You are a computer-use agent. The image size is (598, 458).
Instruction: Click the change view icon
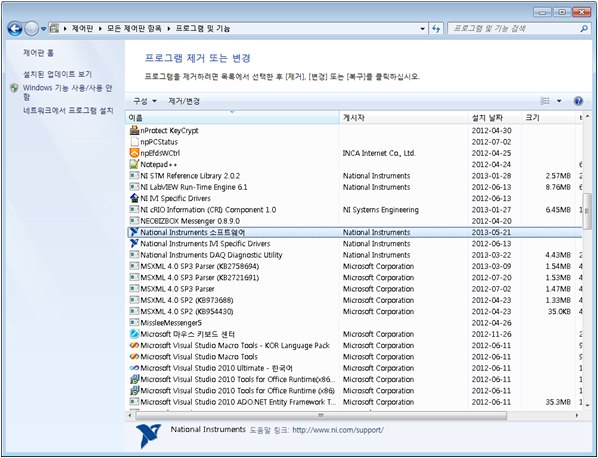pos(545,101)
